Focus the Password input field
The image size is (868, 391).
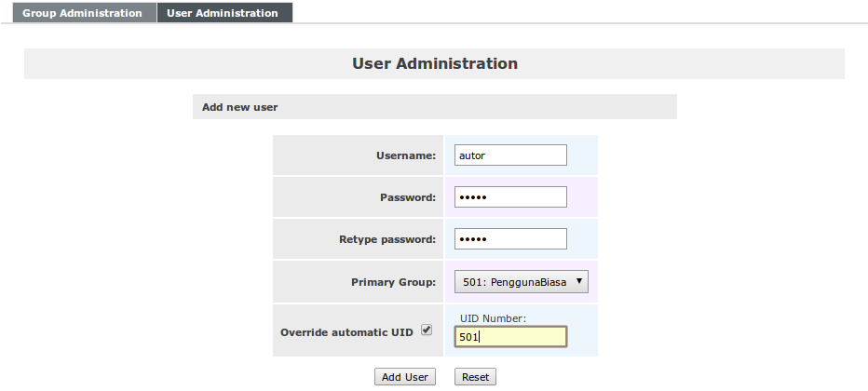click(x=510, y=197)
